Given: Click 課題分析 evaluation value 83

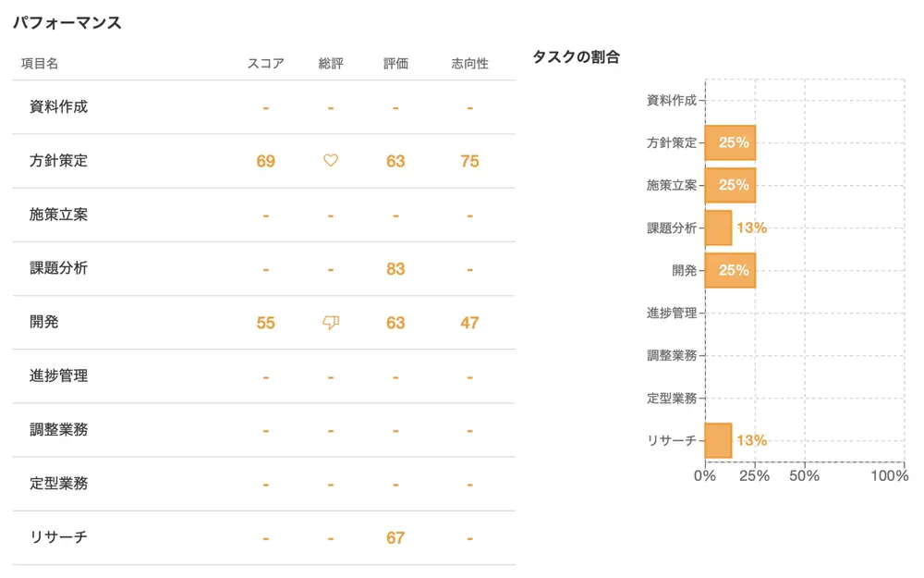Looking at the screenshot, I should click(395, 269).
